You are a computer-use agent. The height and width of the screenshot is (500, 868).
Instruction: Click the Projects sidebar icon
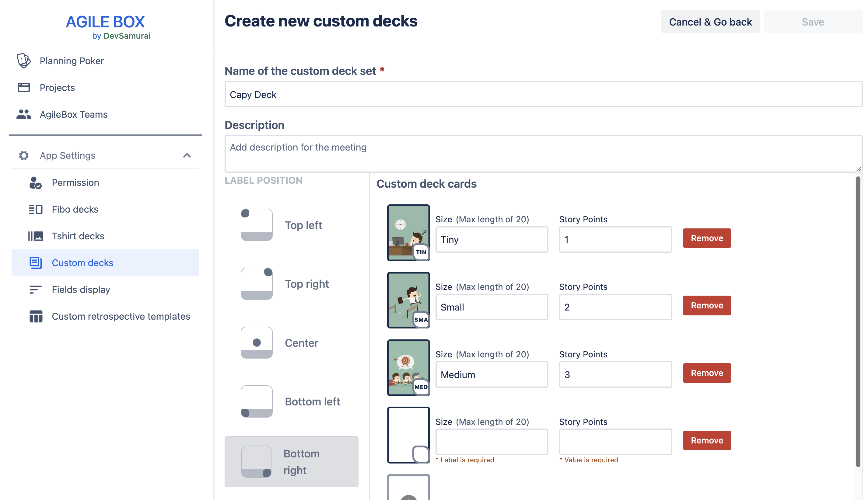coord(24,87)
